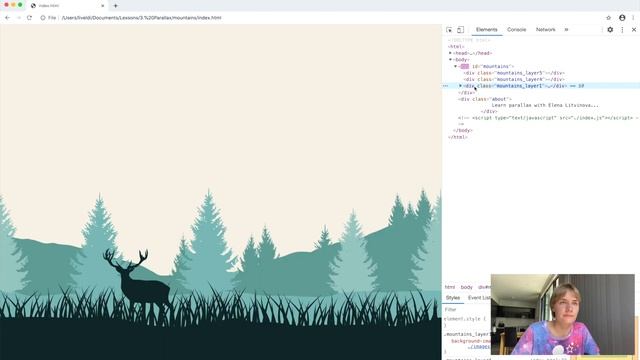
Task: Open the ellipsis actions on selected node
Action: [x=445, y=86]
